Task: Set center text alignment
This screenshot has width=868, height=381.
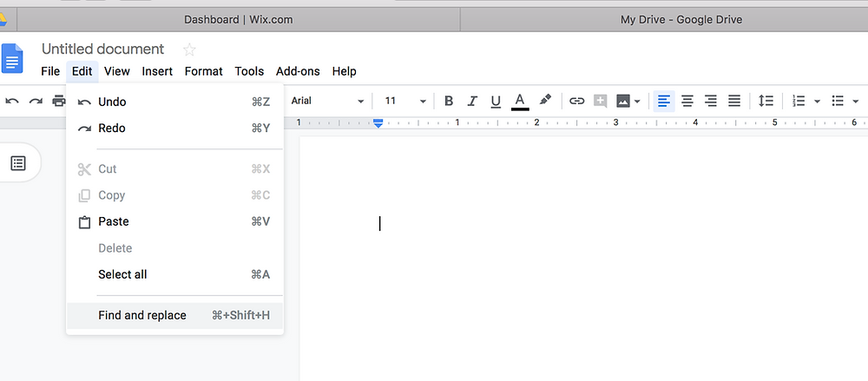Action: [687, 101]
